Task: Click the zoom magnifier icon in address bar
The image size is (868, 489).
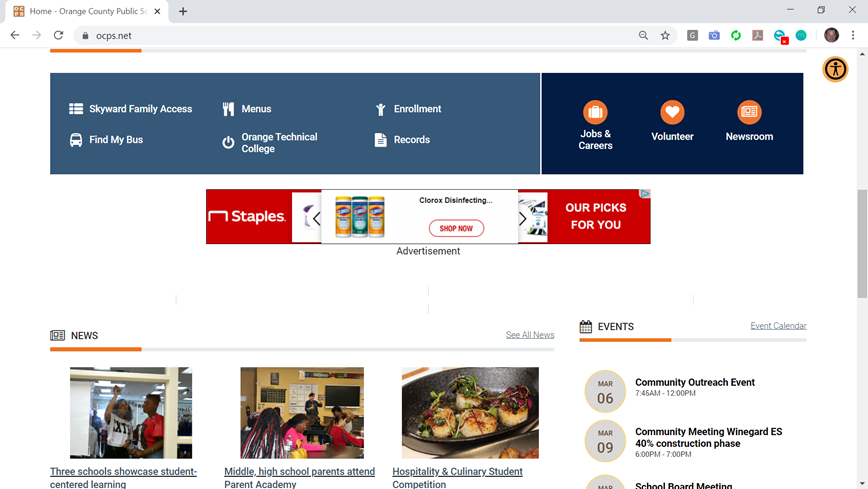Action: 643,35
